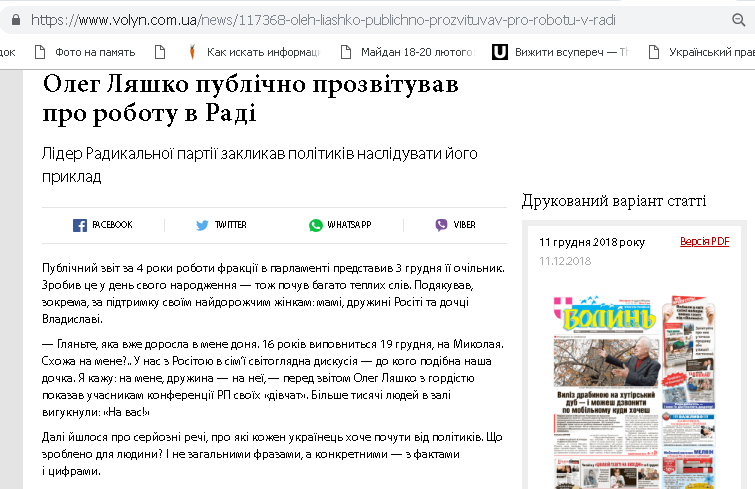The height and width of the screenshot is (489, 755).
Task: Click paragraph starting 'Далі йшлося про серйозні речі'
Action: tap(272, 454)
